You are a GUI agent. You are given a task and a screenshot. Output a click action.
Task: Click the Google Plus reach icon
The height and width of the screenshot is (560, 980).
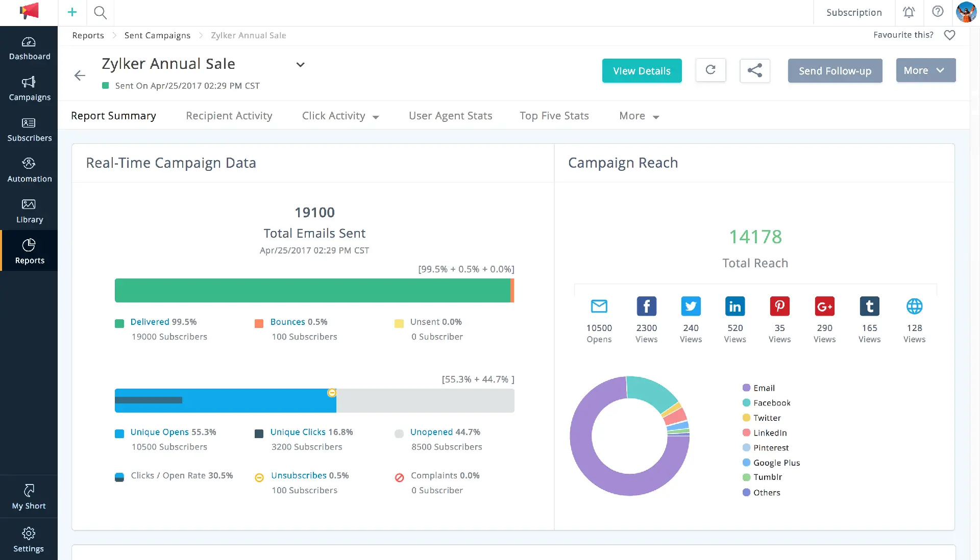click(x=825, y=306)
